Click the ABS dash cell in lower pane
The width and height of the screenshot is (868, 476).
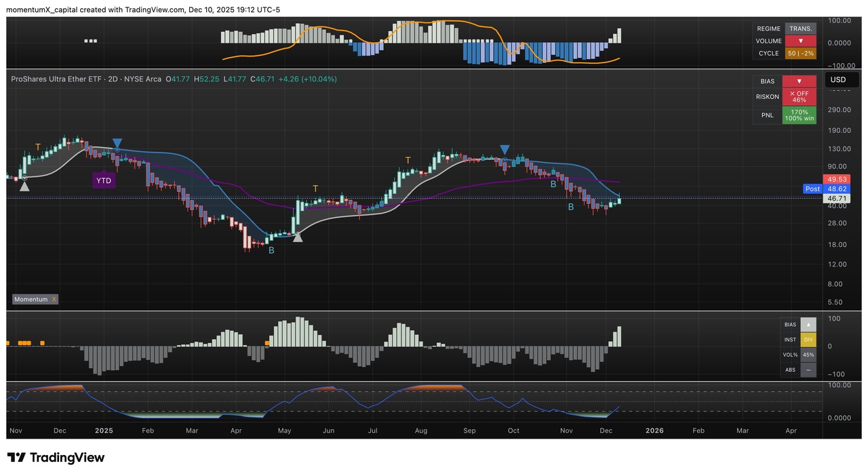coord(808,370)
